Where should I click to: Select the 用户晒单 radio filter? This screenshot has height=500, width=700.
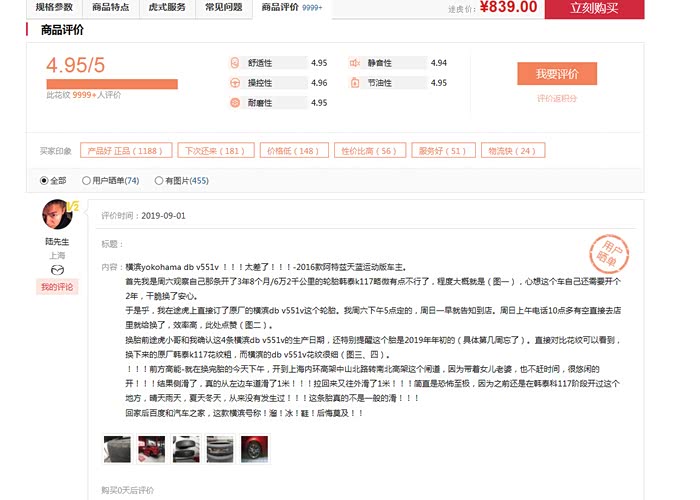pos(86,181)
